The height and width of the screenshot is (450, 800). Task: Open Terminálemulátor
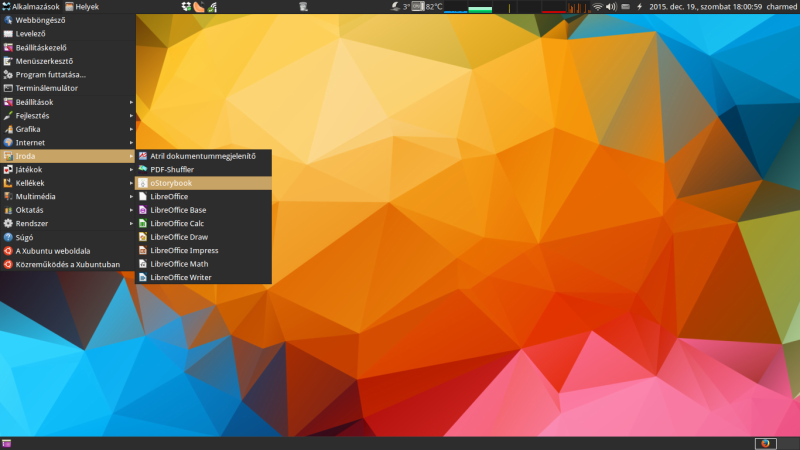68,88
